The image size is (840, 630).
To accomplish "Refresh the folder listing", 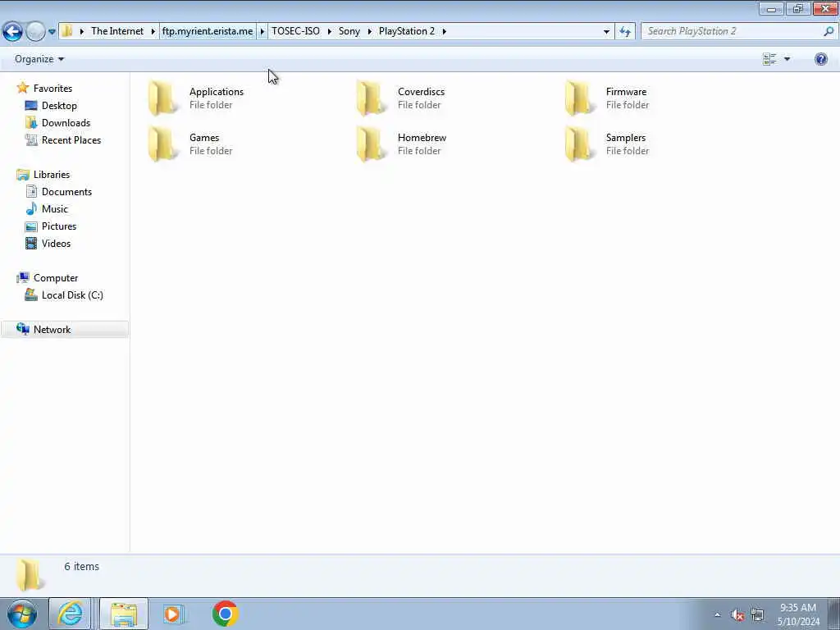I will pos(625,32).
